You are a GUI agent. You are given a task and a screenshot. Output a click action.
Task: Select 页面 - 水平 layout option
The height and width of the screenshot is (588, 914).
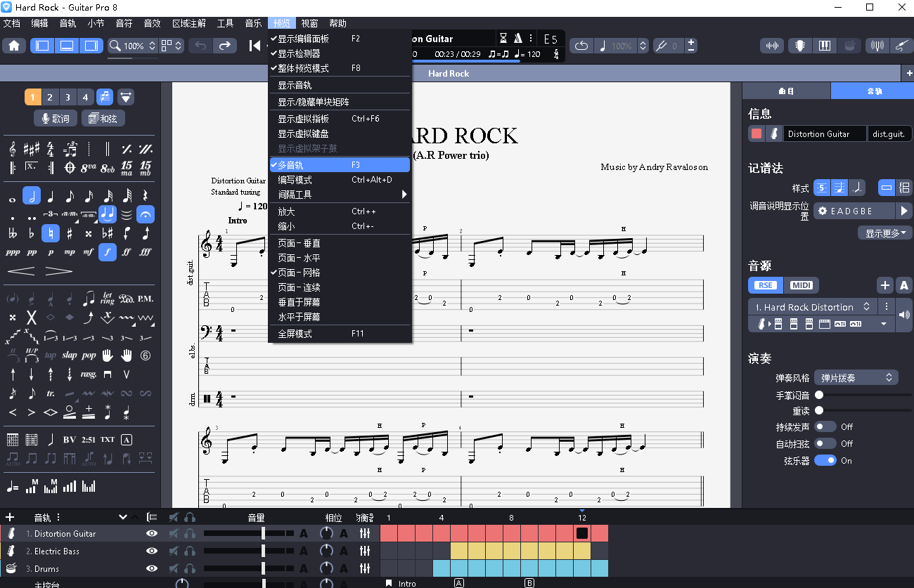coord(340,258)
